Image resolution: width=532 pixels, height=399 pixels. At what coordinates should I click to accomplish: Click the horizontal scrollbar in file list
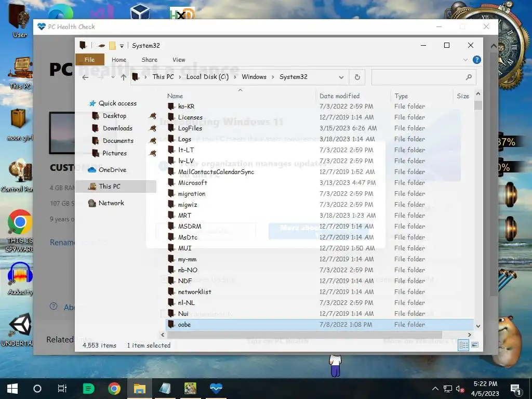(x=304, y=335)
